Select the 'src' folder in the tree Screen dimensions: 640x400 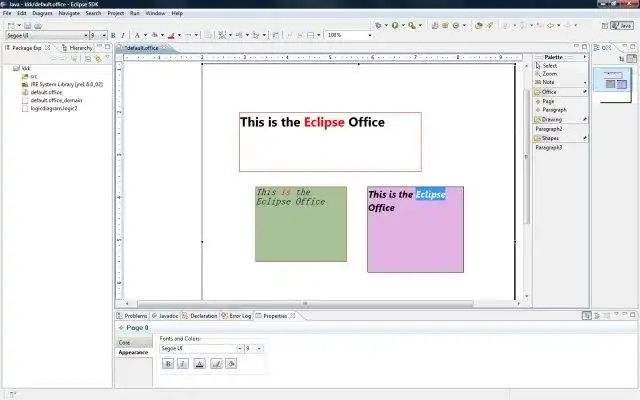pos(29,76)
